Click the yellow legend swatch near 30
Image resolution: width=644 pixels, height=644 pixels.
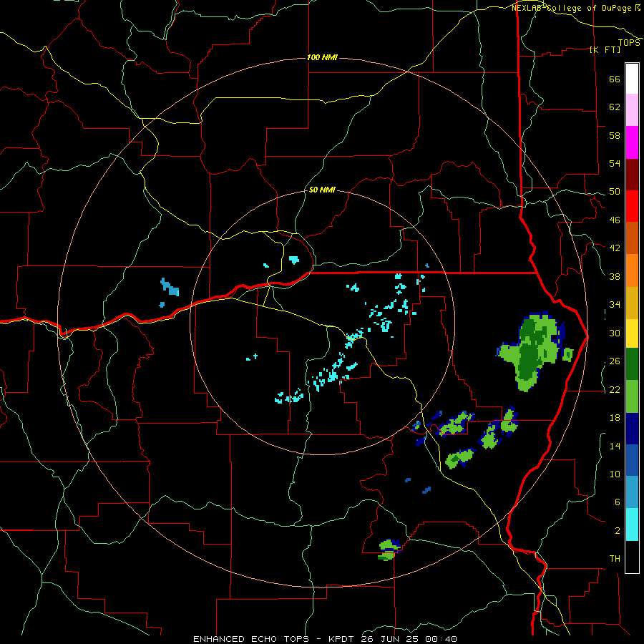632,333
